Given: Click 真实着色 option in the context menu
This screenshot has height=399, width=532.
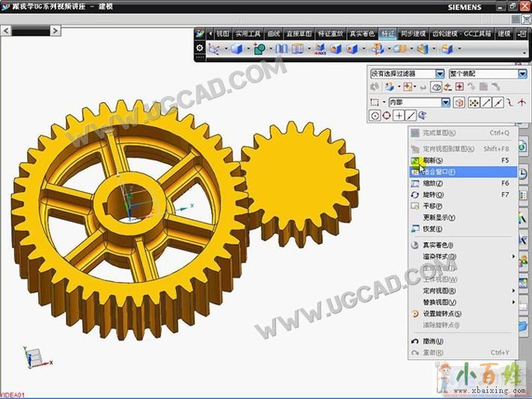Looking at the screenshot, I should (438, 245).
